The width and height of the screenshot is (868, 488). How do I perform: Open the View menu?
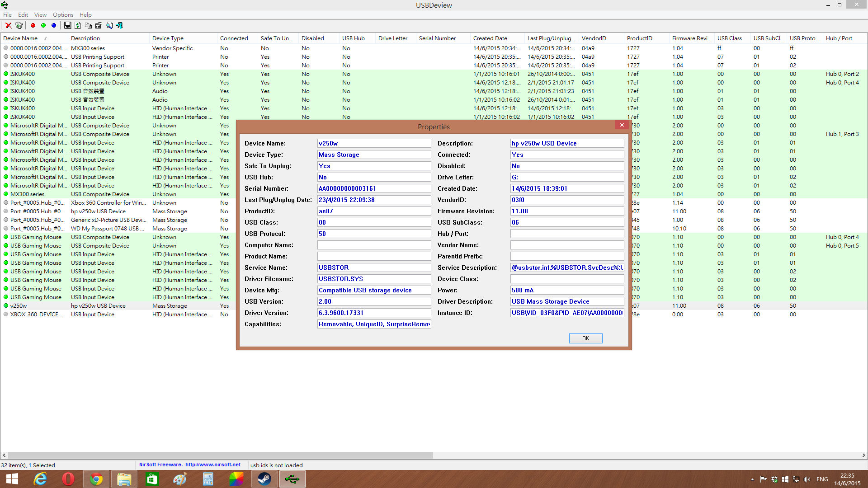[40, 15]
